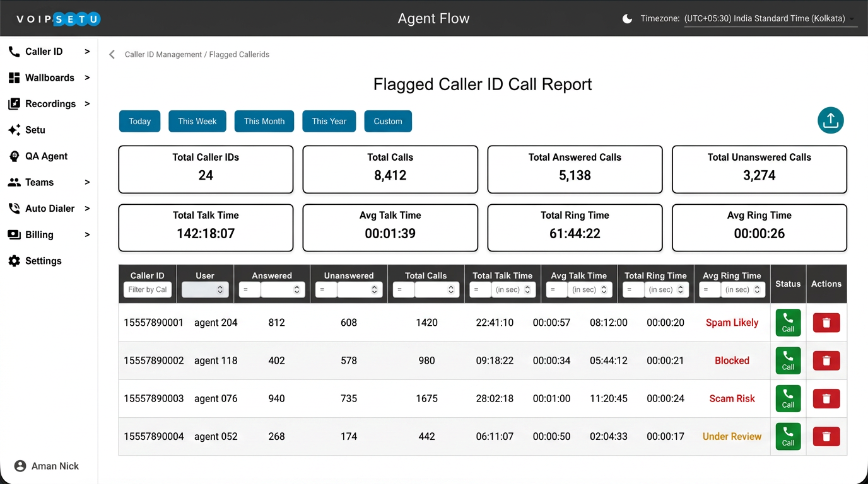Screen dimensions: 868x484
Task: Open the Recordings menu item
Action: pyautogui.click(x=49, y=104)
